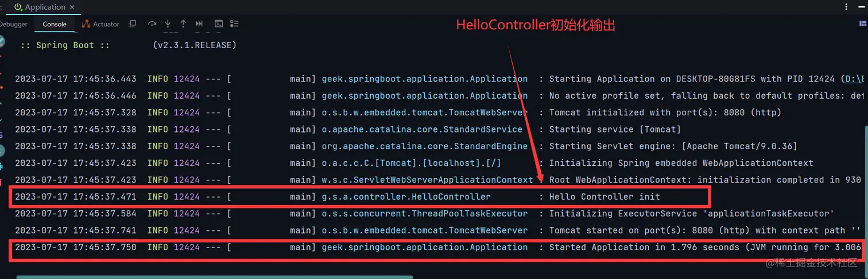
Task: Click the Run to Cursor icon
Action: (x=199, y=24)
